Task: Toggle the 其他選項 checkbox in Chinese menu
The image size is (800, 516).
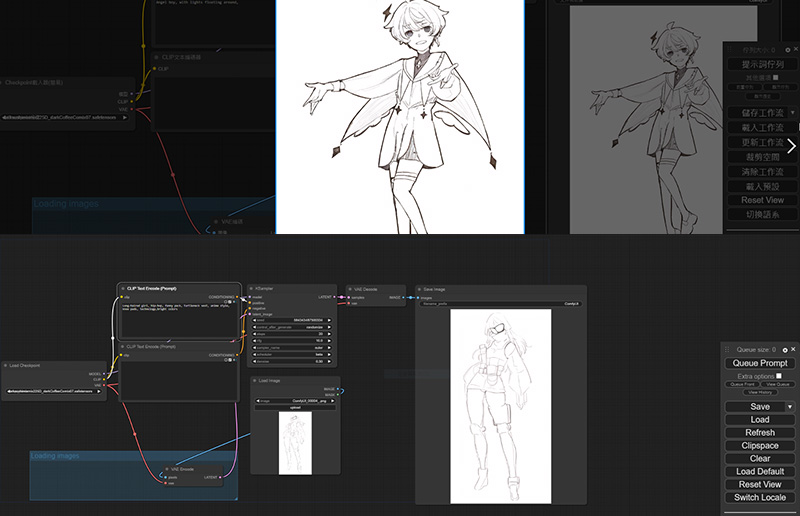Action: 776,77
